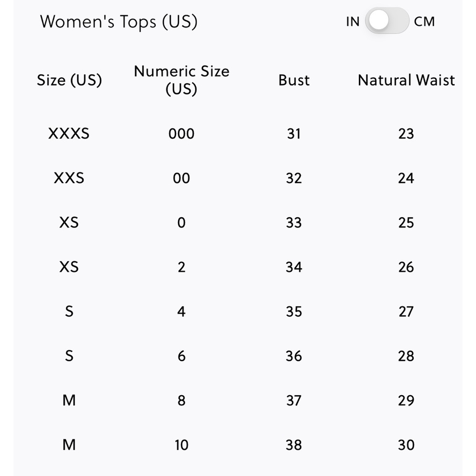Select the XXXS size row label
Image resolution: width=476 pixels, height=476 pixels.
point(69,134)
